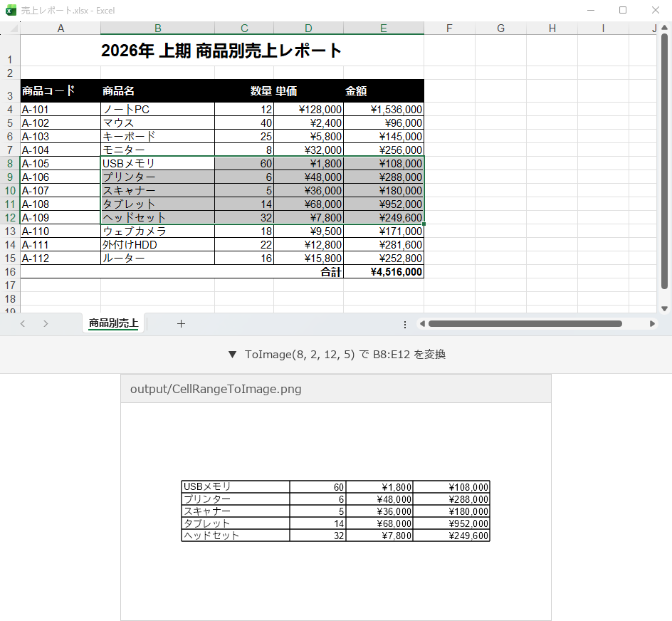Select the ¥281,600 amount cell
This screenshot has height=621, width=672.
click(384, 245)
